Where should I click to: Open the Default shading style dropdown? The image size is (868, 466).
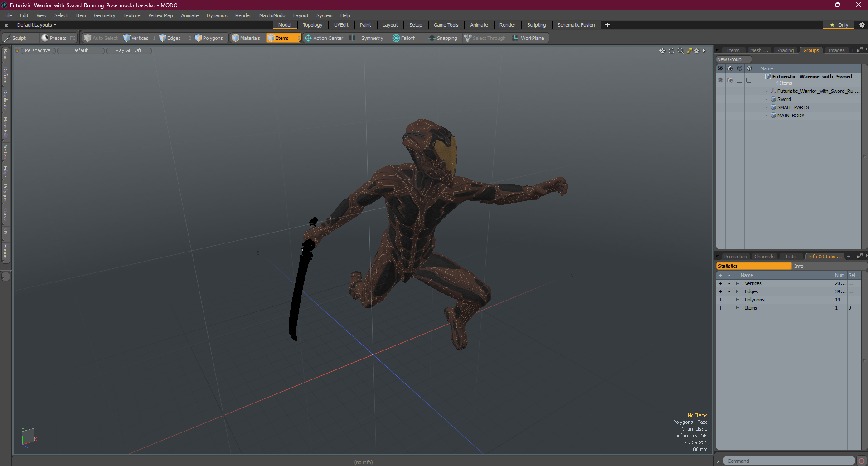click(81, 51)
